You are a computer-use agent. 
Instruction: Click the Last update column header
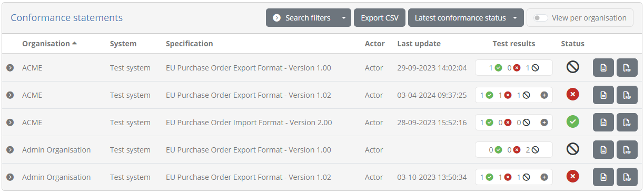click(x=419, y=44)
